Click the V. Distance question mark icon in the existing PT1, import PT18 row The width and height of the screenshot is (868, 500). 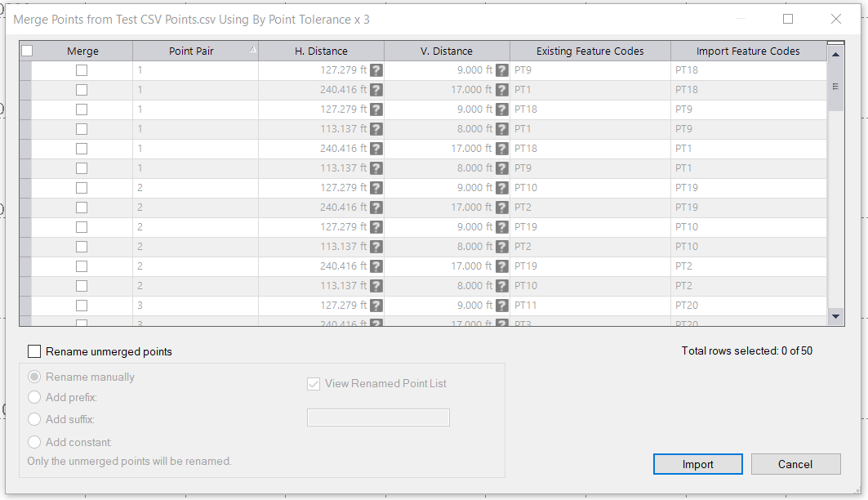(501, 90)
